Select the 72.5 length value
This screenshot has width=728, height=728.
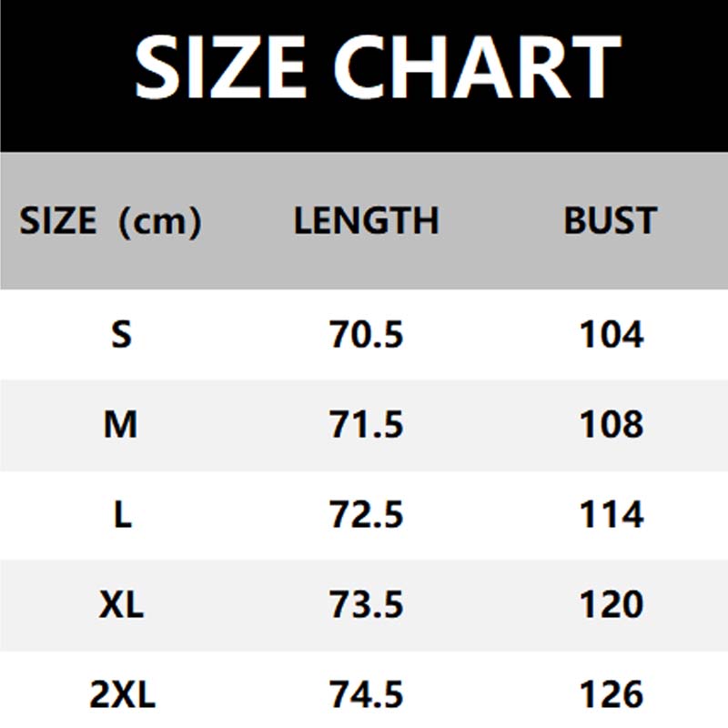(x=366, y=515)
